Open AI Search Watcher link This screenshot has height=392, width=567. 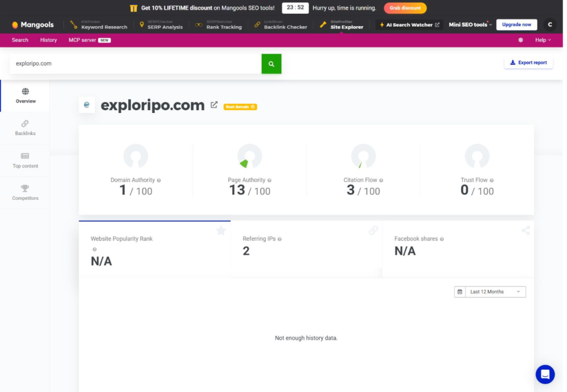409,24
